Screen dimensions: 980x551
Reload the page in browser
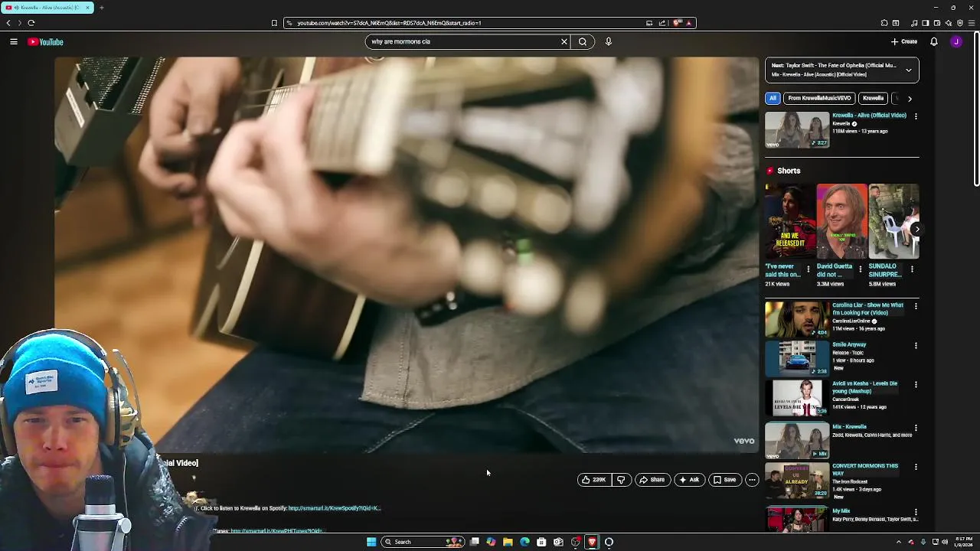(x=31, y=23)
